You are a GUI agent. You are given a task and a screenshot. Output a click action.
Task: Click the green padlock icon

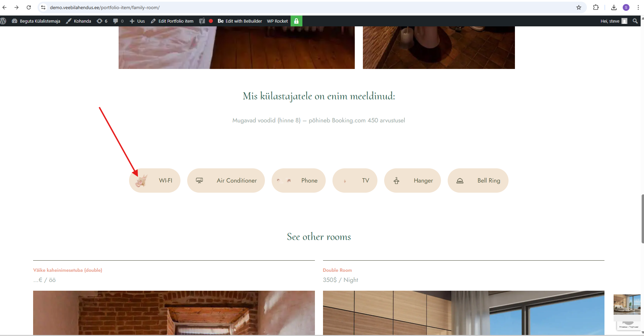click(x=296, y=21)
